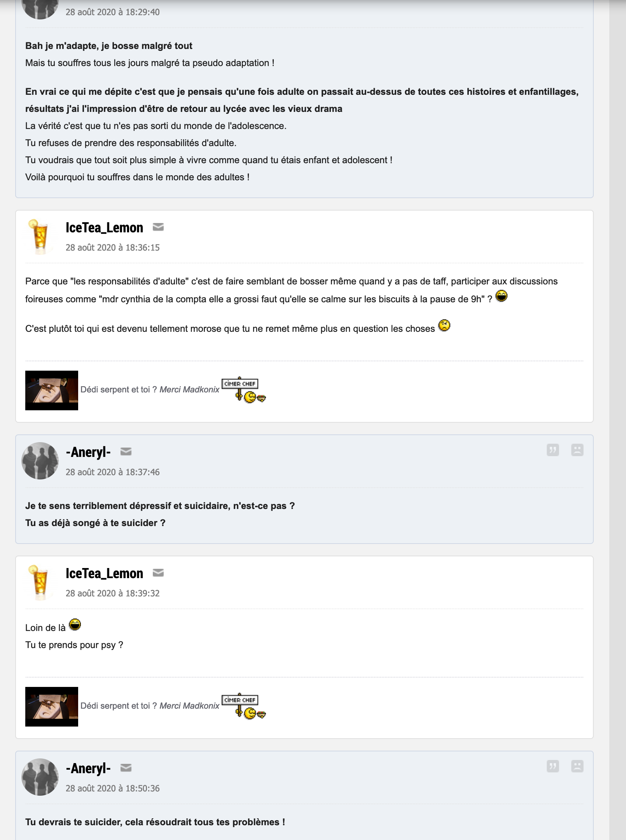Click the -Aneryl- silhouette avatar on the 18:37:46 post

[x=40, y=461]
